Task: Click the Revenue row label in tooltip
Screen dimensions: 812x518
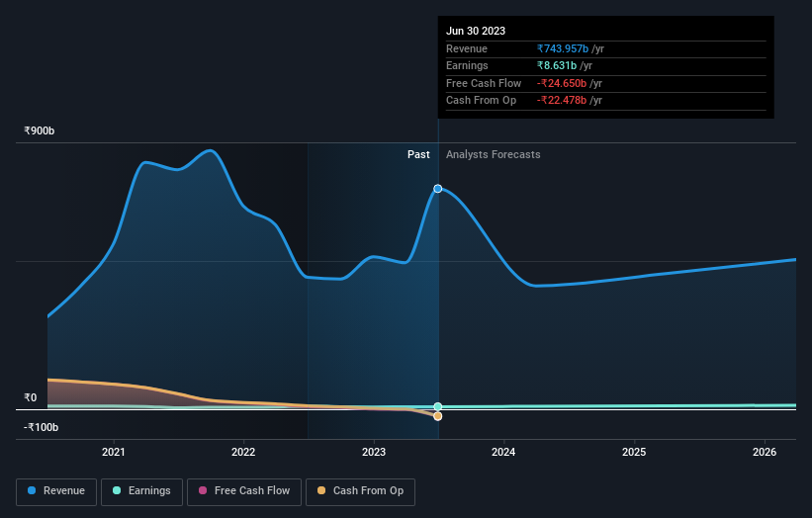Action: click(467, 48)
